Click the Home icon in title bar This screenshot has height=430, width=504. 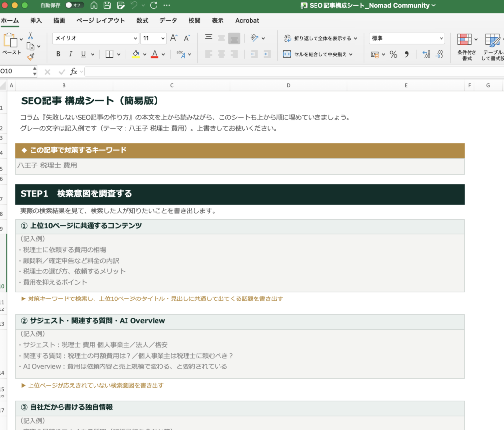click(94, 5)
